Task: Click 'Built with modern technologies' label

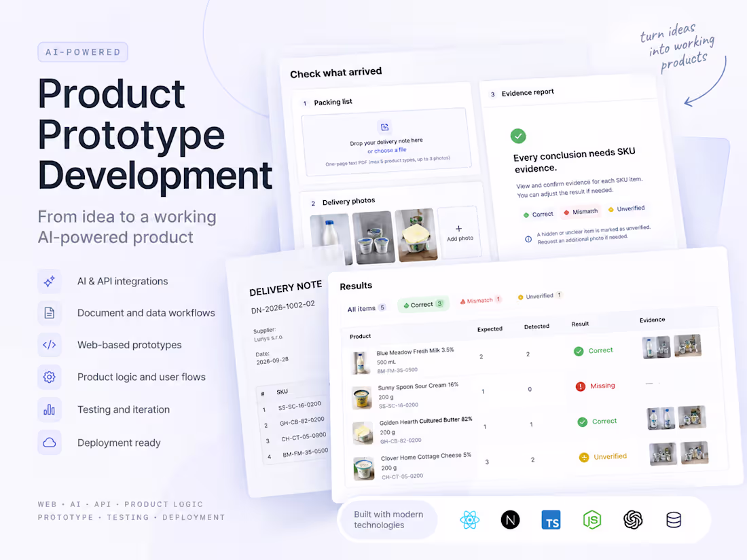Action: pos(388,519)
